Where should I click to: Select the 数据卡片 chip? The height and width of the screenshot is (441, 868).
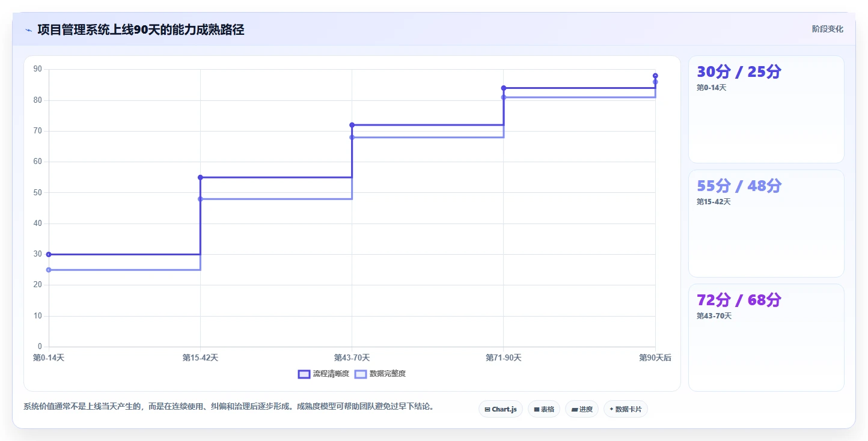625,409
